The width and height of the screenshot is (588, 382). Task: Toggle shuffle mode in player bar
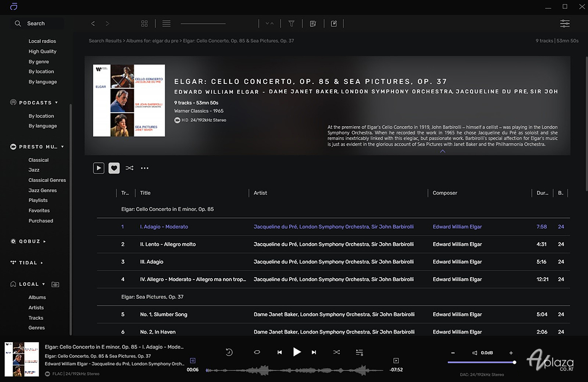point(336,352)
